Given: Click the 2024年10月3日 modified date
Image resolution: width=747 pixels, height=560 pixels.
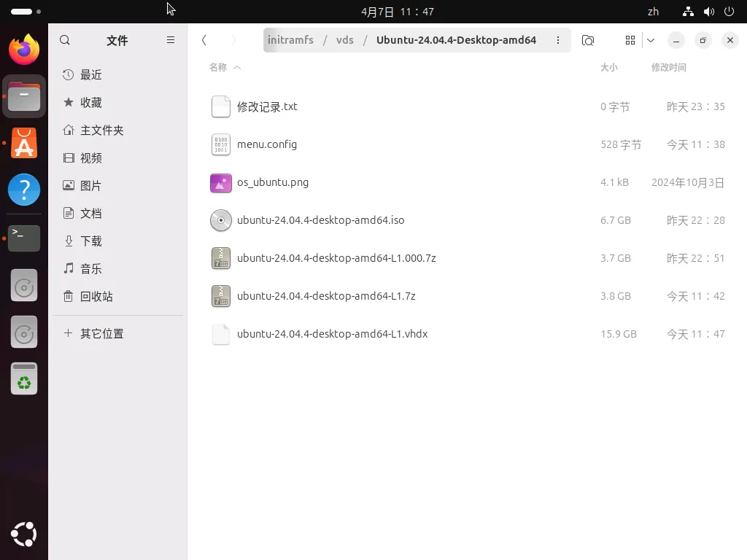Looking at the screenshot, I should click(687, 182).
